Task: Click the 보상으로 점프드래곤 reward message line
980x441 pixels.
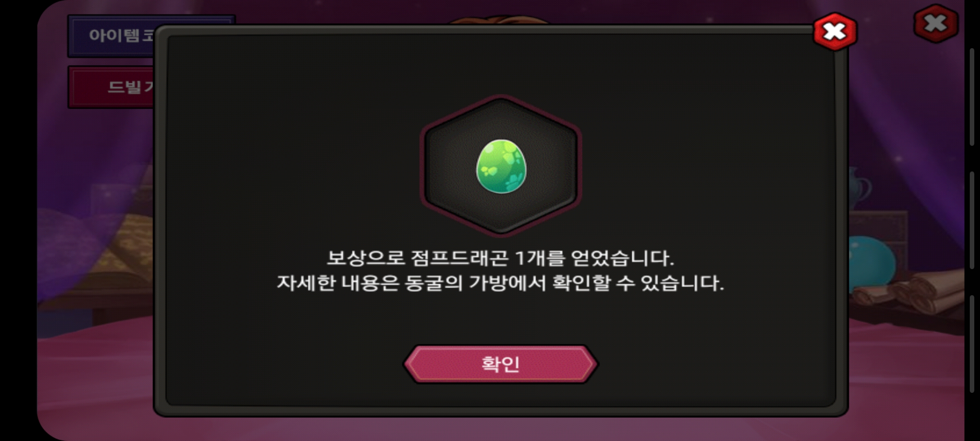Action: coord(501,258)
